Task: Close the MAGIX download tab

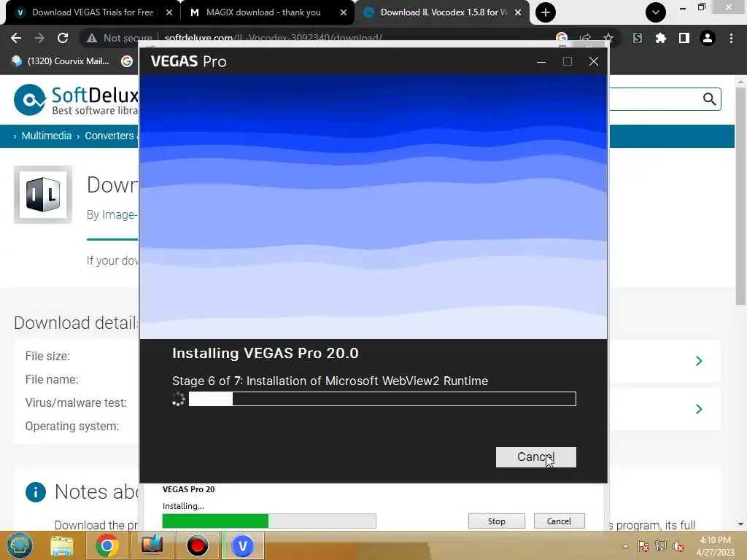Action: click(x=344, y=12)
